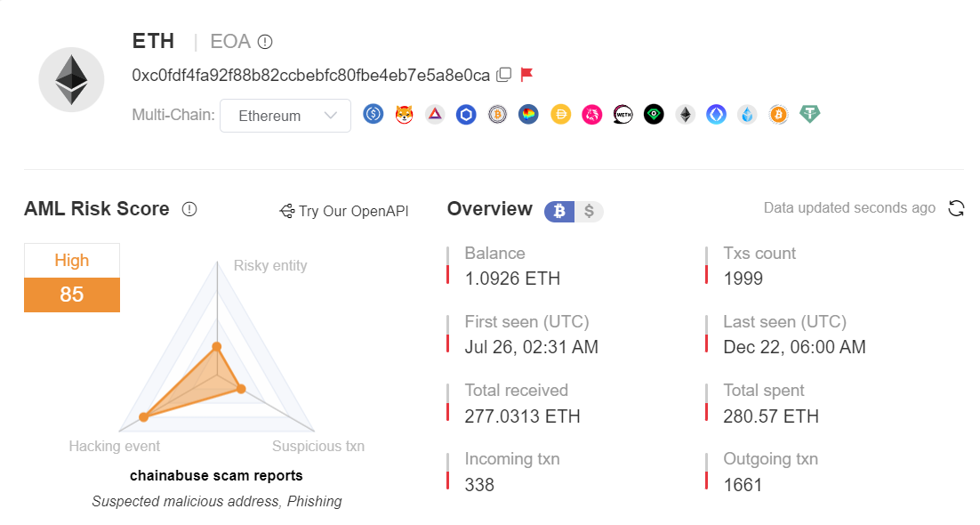Click the Chainlink token icon

[467, 114]
